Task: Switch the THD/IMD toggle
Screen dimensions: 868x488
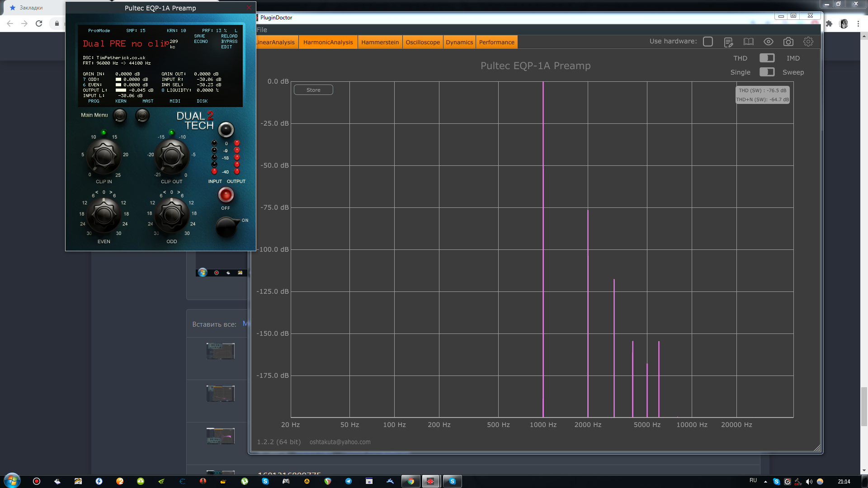Action: pyautogui.click(x=767, y=58)
